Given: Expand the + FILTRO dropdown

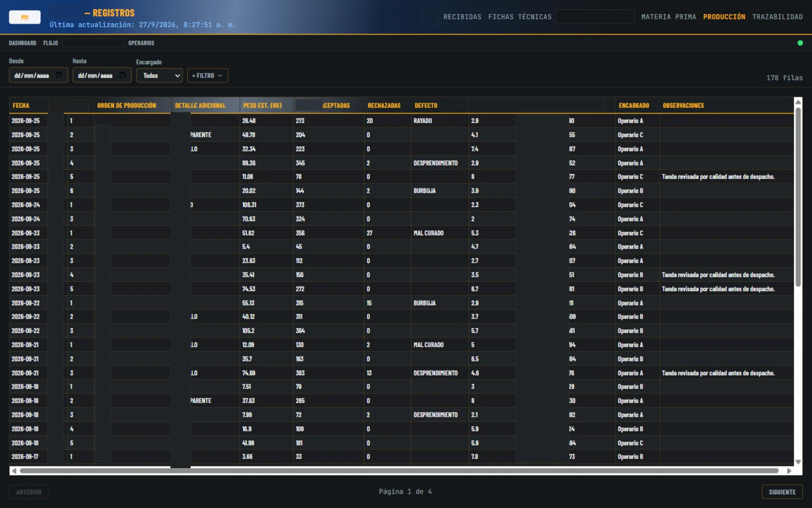Looking at the screenshot, I should tap(208, 76).
